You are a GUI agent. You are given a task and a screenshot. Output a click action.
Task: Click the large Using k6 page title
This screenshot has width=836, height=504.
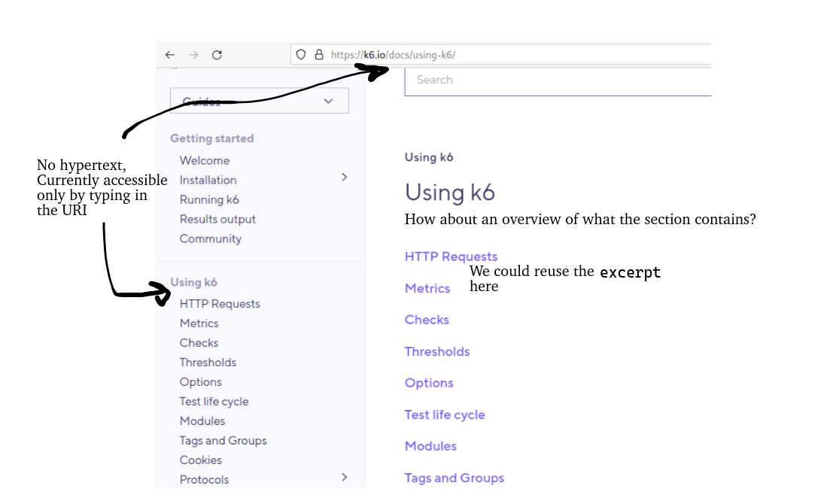(450, 193)
